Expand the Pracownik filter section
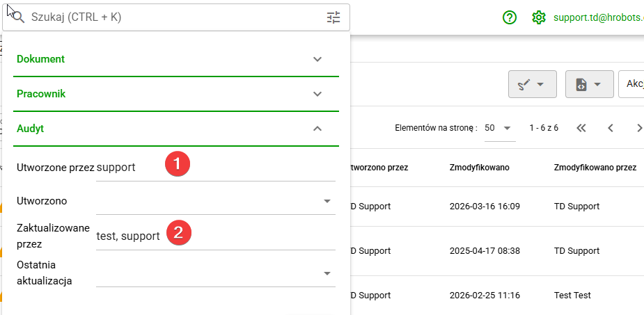Screen dimensions: 644x315 [175, 94]
